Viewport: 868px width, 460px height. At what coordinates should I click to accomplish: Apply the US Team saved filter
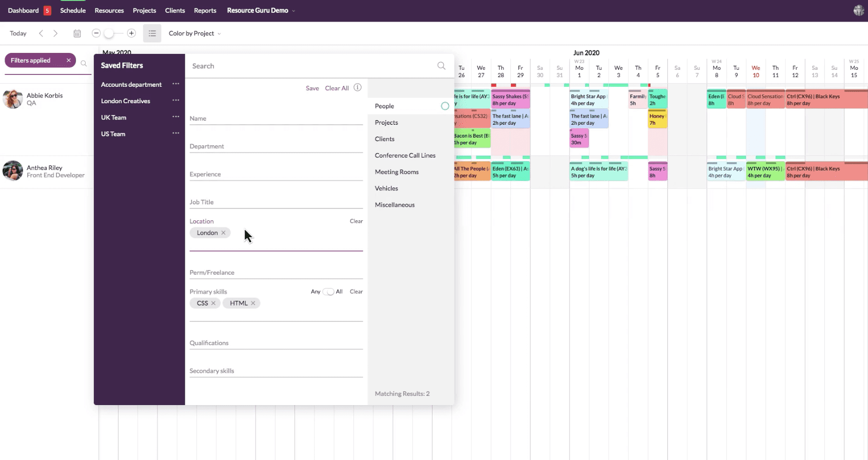113,134
